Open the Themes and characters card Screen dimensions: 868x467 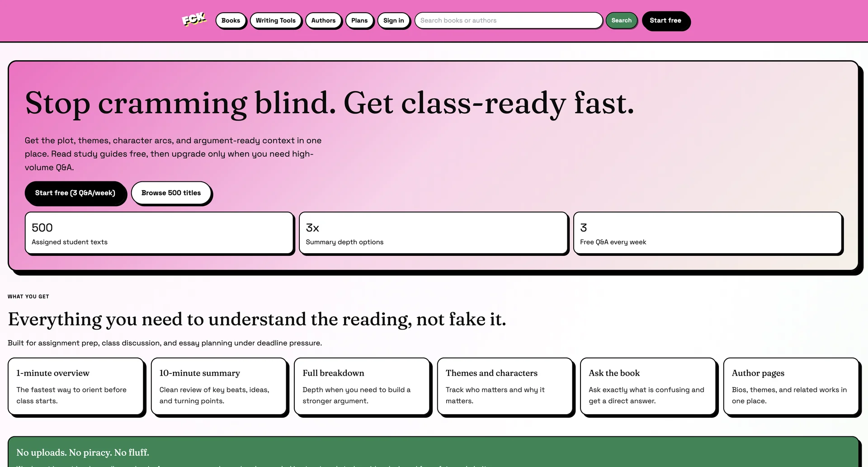coord(505,387)
